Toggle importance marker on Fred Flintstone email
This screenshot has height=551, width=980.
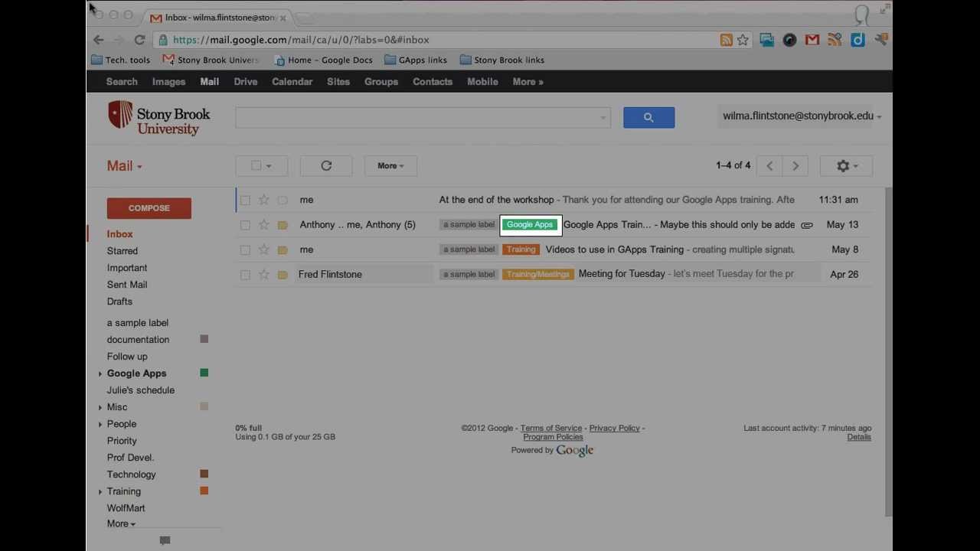point(283,274)
